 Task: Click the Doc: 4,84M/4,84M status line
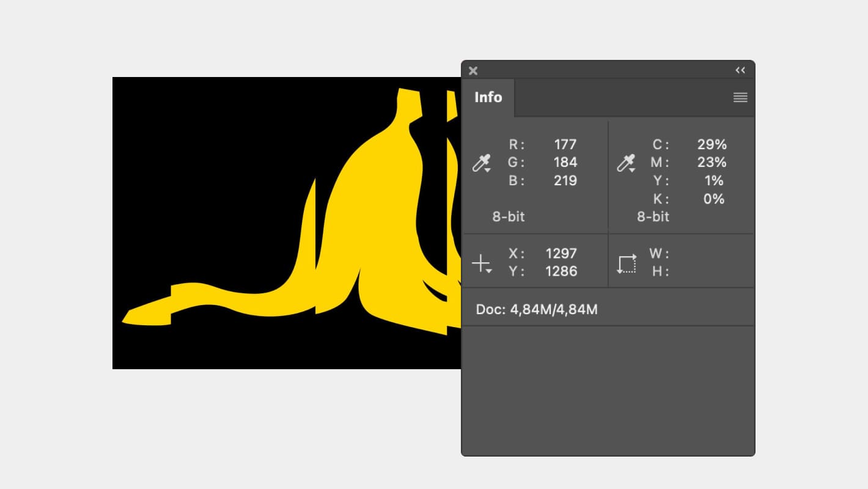(537, 309)
